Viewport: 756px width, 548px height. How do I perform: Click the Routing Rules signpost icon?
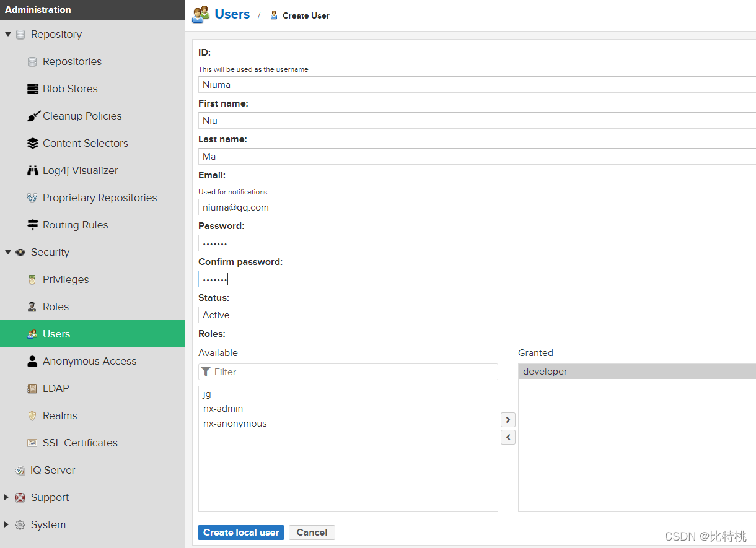coord(33,225)
